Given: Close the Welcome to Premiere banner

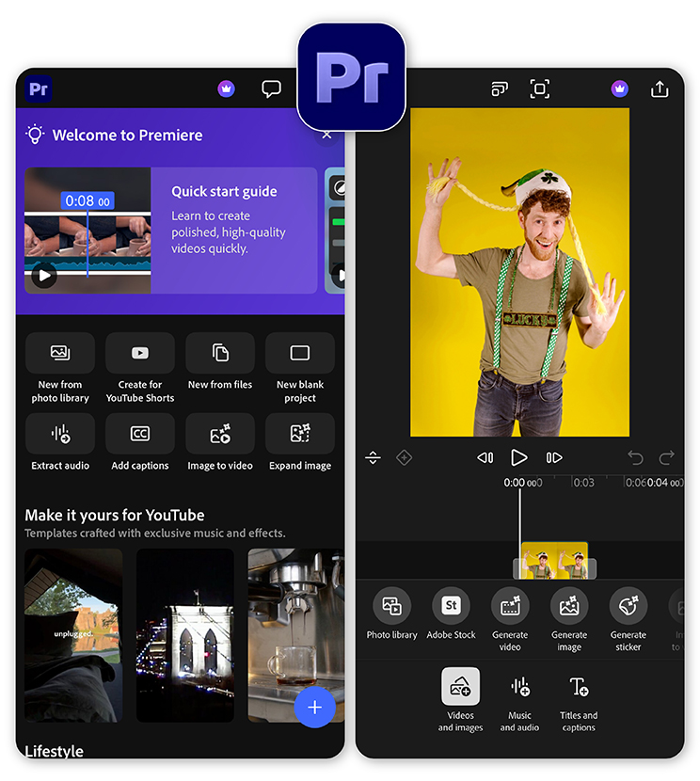Looking at the screenshot, I should coord(326,135).
